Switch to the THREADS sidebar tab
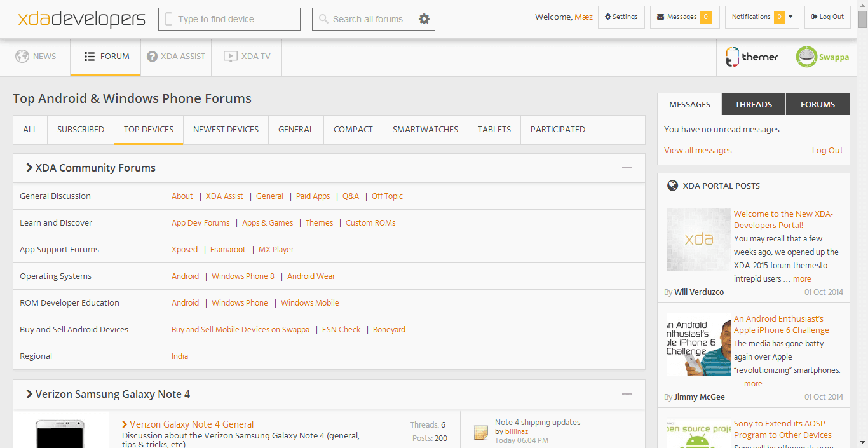The image size is (868, 448). tap(754, 105)
